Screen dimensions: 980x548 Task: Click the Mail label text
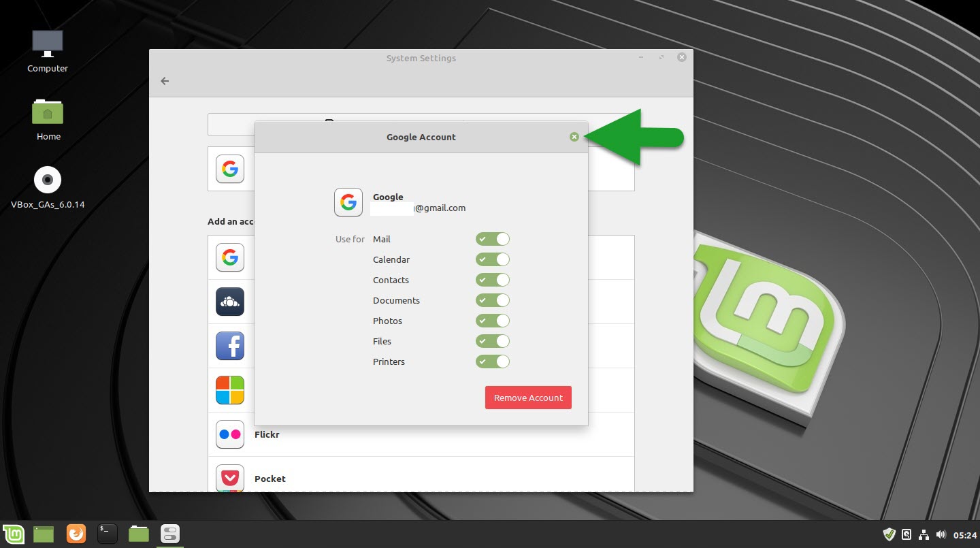(x=382, y=239)
